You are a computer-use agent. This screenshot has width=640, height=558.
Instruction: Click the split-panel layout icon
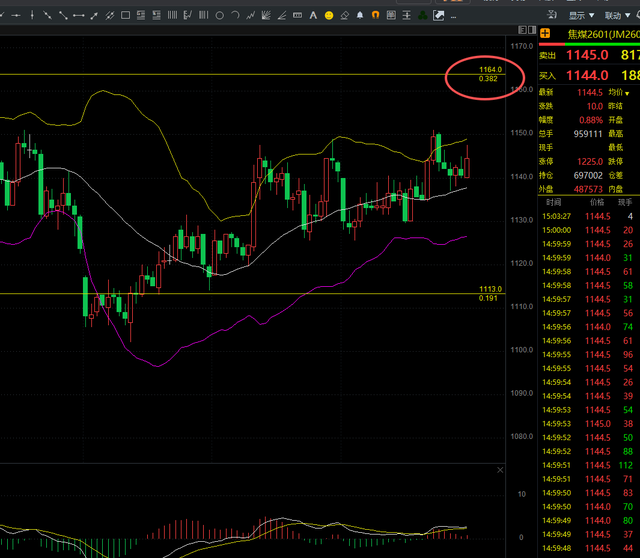532,30
